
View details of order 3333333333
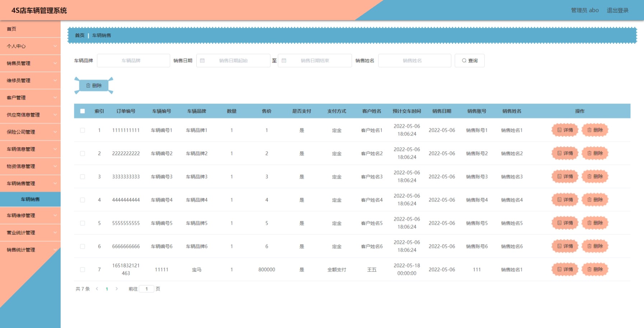pos(565,176)
